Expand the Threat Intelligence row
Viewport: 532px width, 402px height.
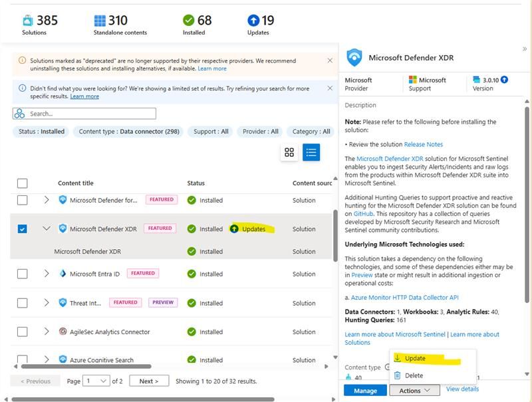47,303
